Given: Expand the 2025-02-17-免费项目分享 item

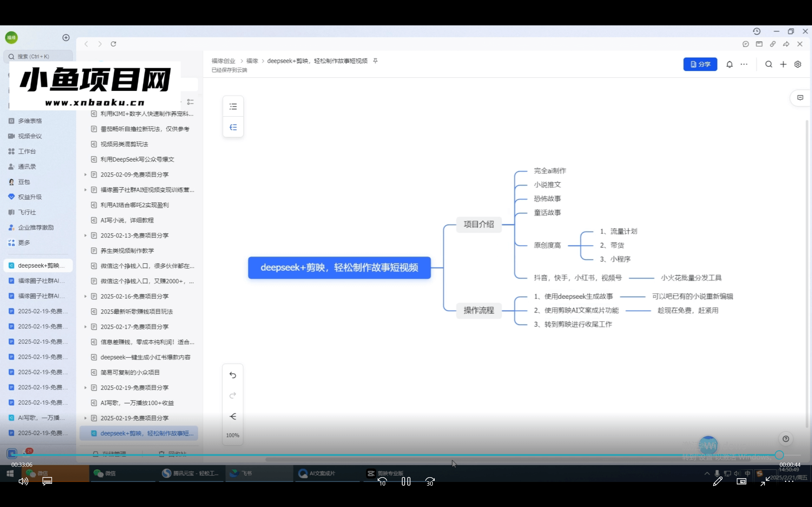Looking at the screenshot, I should (x=85, y=327).
